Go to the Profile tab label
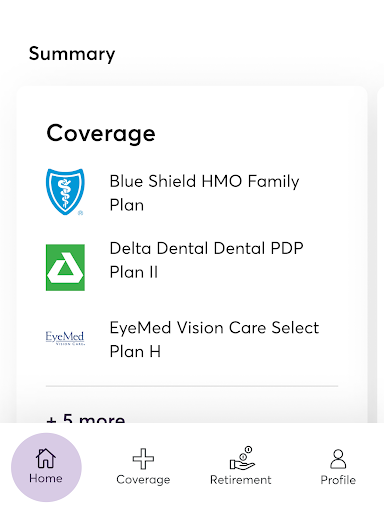The height and width of the screenshot is (512, 384). [338, 480]
